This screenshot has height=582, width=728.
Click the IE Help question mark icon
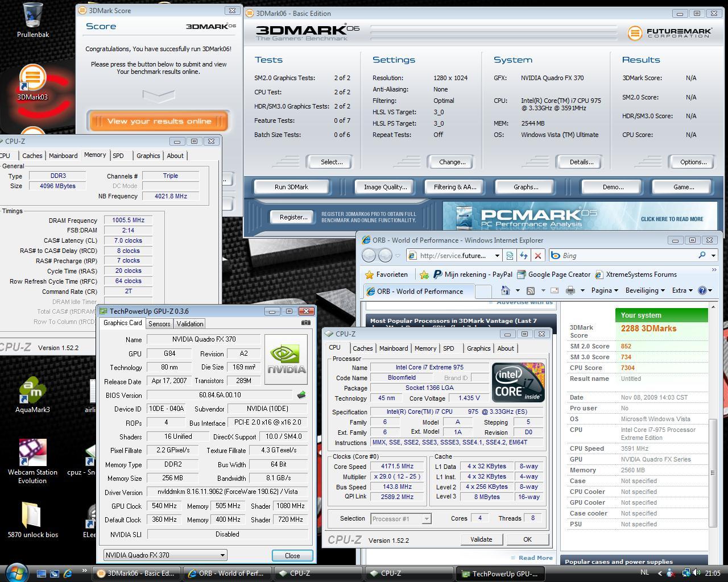(x=702, y=290)
